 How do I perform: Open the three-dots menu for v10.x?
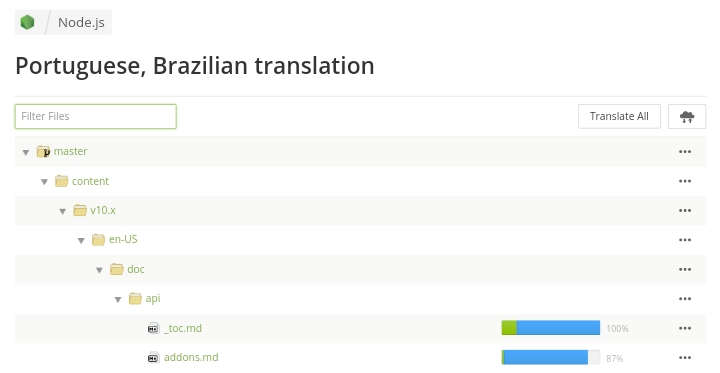pyautogui.click(x=685, y=210)
